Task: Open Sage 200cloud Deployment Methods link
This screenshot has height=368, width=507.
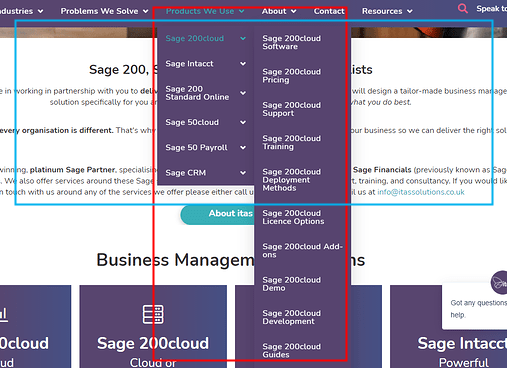Action: [291, 180]
